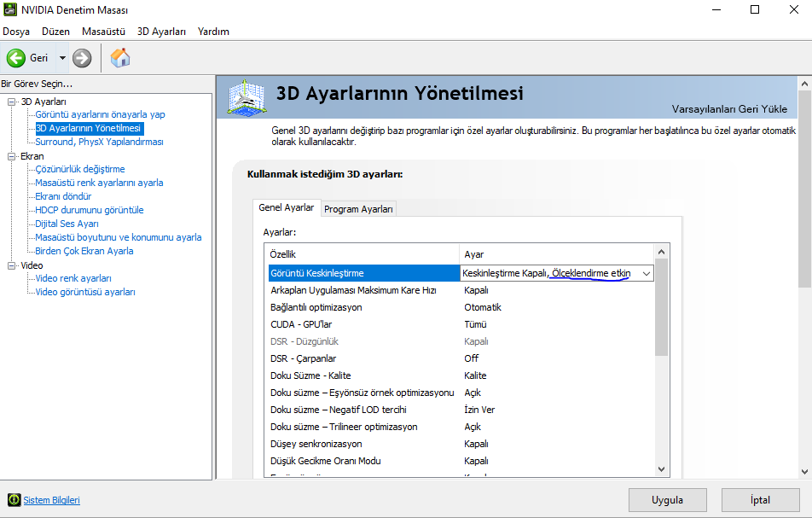Select the Bağlantılı optimizasyon setting row

coord(461,308)
